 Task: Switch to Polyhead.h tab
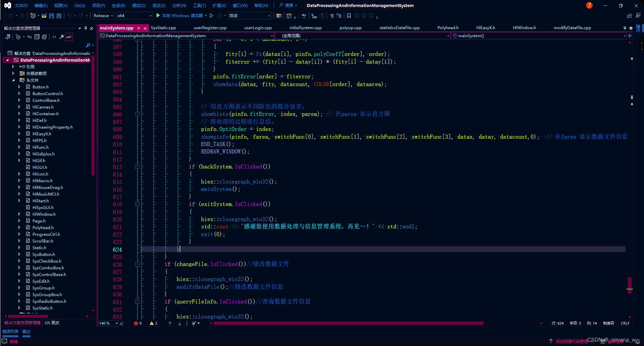[448, 28]
